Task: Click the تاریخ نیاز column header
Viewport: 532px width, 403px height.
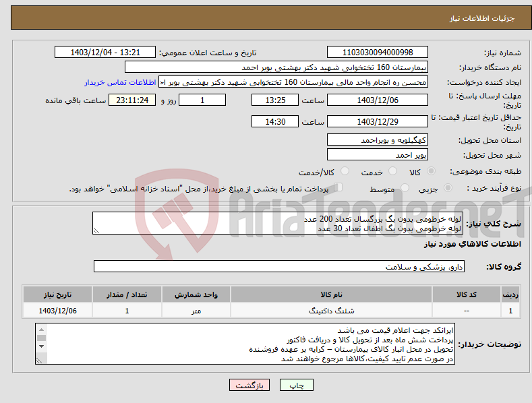Action: tap(57, 294)
